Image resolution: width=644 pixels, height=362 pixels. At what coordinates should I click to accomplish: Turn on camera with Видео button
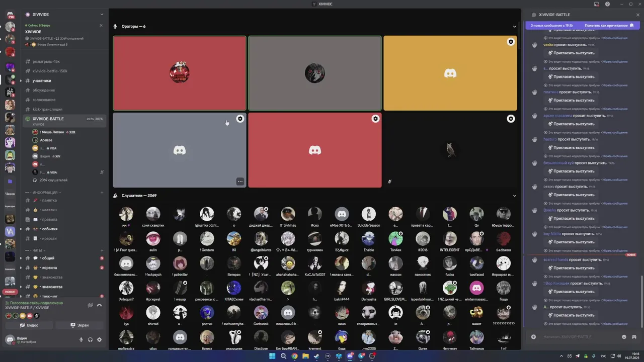(29, 325)
